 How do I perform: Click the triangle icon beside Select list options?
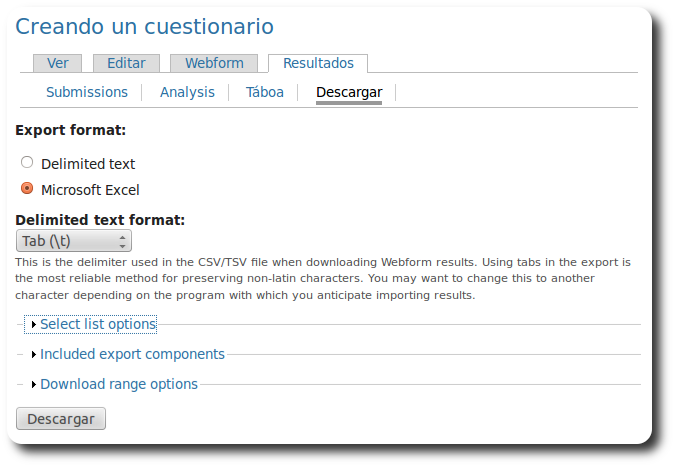pyautogui.click(x=34, y=325)
